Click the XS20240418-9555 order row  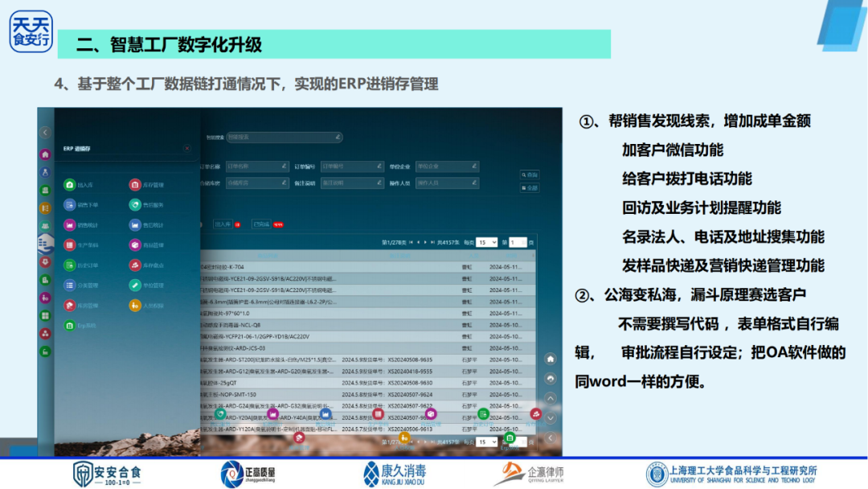367,372
